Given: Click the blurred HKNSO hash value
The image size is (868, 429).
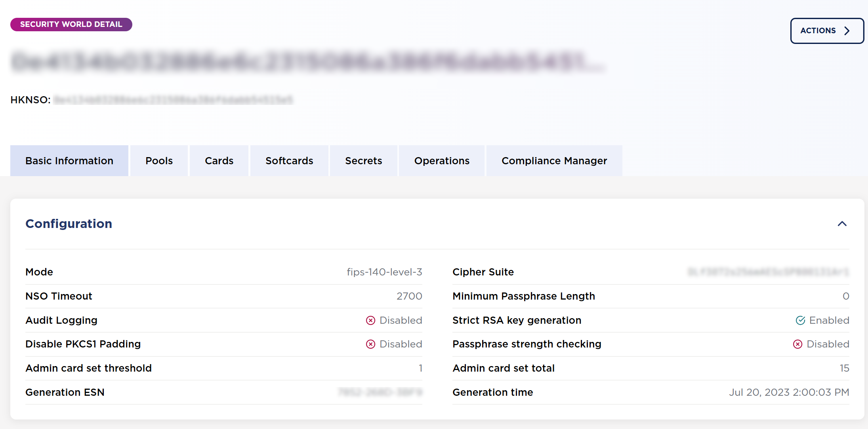Looking at the screenshot, I should point(173,100).
